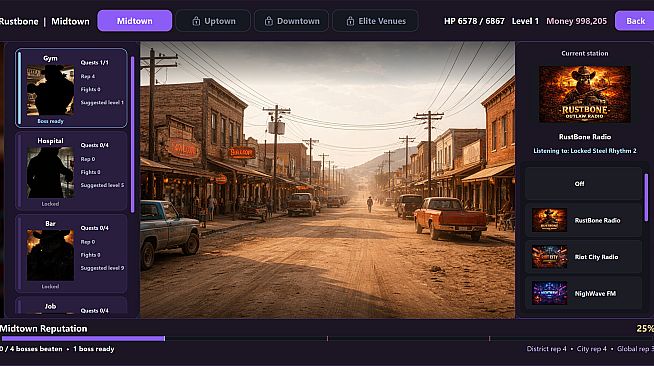Select the Bar venue card
The width and height of the screenshot is (654, 366).
click(x=71, y=253)
